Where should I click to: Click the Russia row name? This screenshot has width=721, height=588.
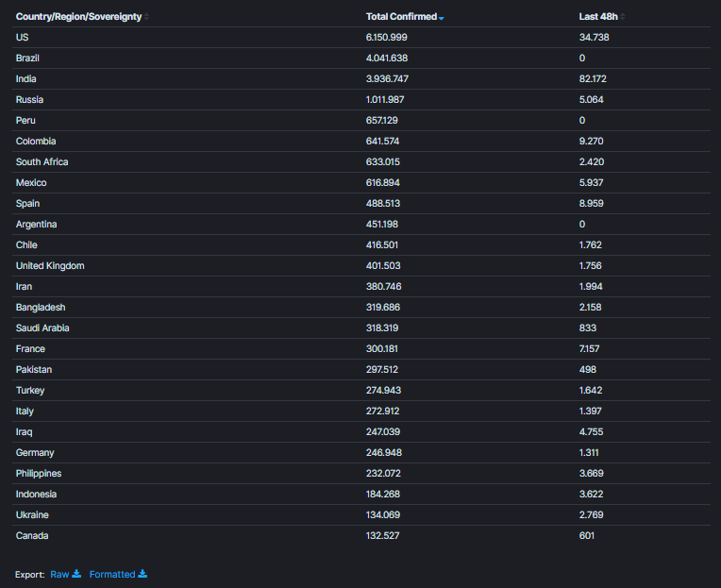pyautogui.click(x=29, y=100)
